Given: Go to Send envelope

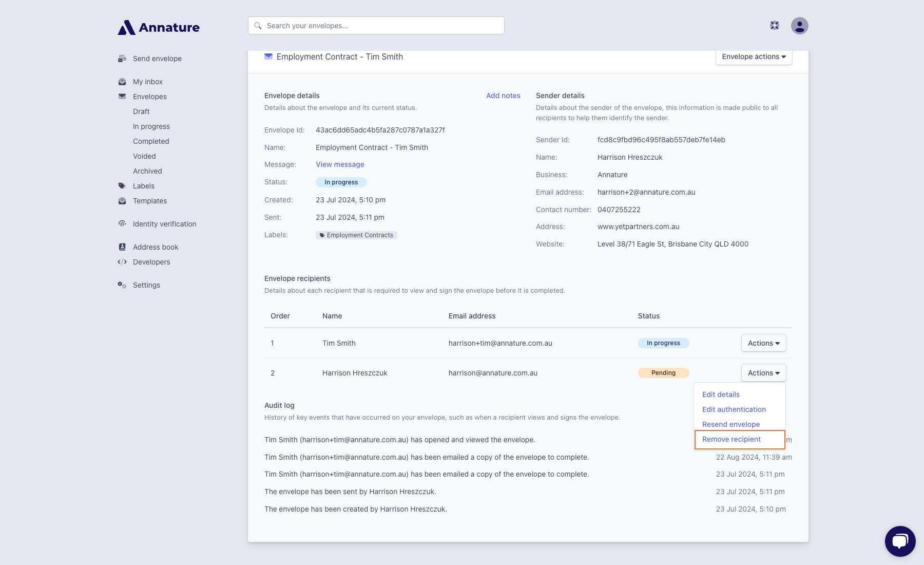Looking at the screenshot, I should pyautogui.click(x=157, y=59).
